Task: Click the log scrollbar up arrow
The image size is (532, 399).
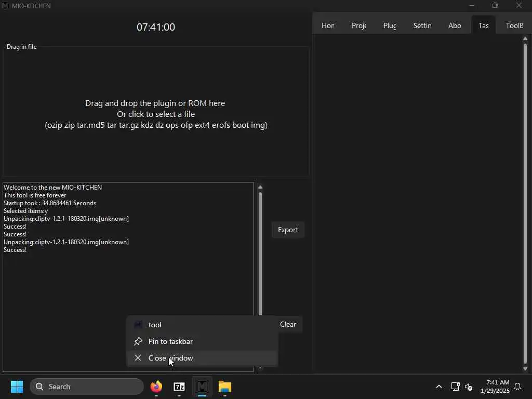Action: 260,187
